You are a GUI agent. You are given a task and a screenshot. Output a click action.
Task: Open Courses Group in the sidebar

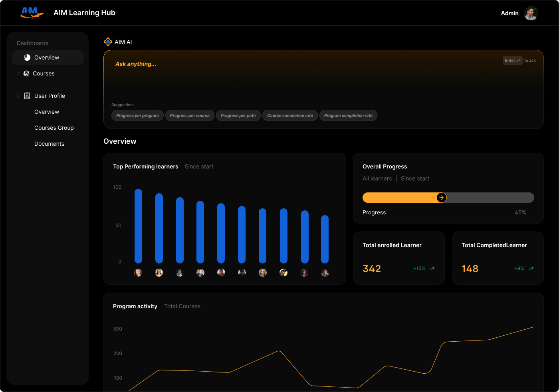pyautogui.click(x=54, y=128)
